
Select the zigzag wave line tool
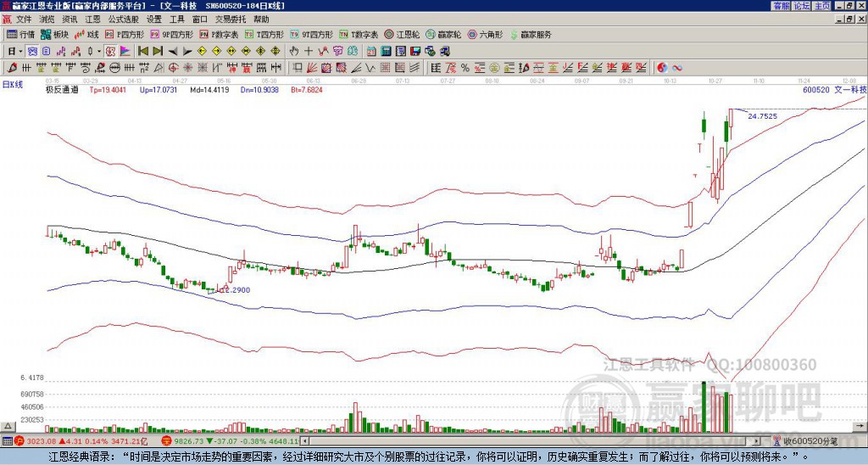[x=370, y=68]
